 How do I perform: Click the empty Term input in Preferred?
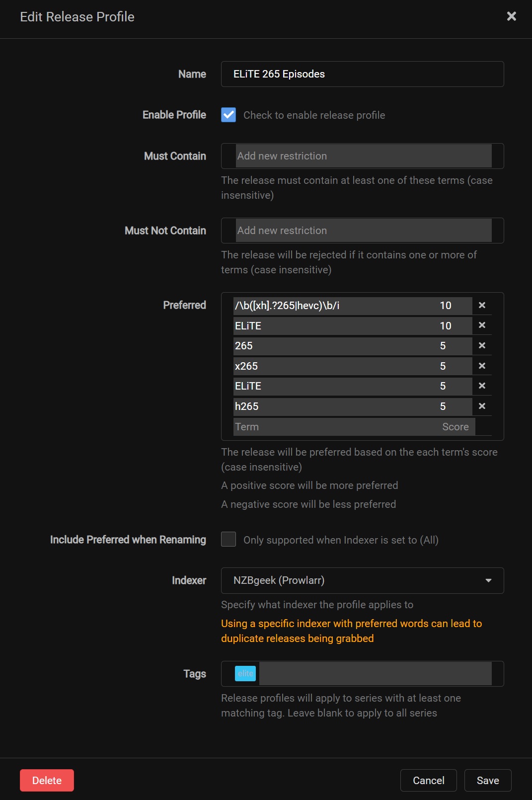pos(333,427)
